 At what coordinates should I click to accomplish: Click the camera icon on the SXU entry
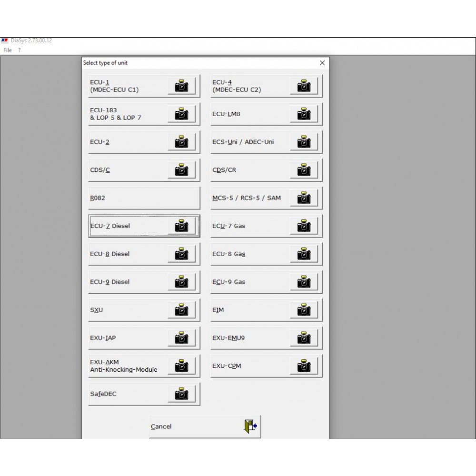(181, 310)
